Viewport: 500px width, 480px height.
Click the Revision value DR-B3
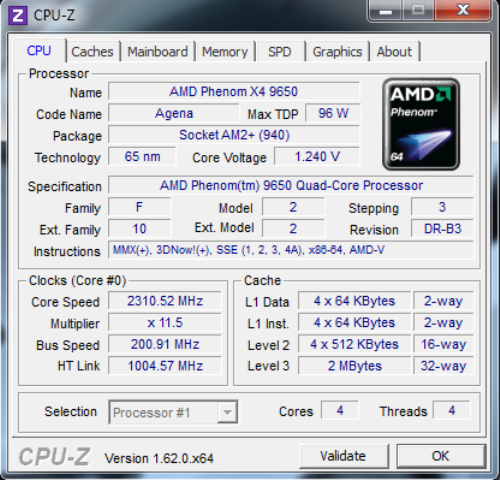click(x=442, y=229)
